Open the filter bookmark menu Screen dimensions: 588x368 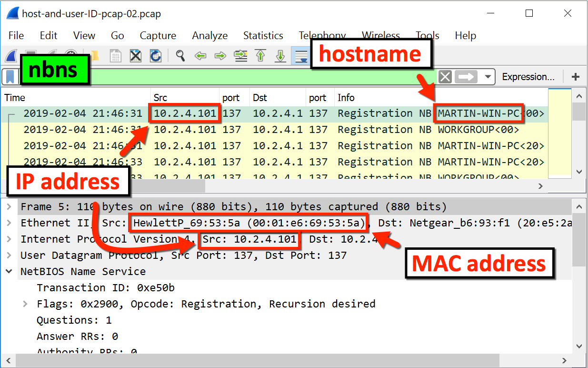(x=10, y=77)
